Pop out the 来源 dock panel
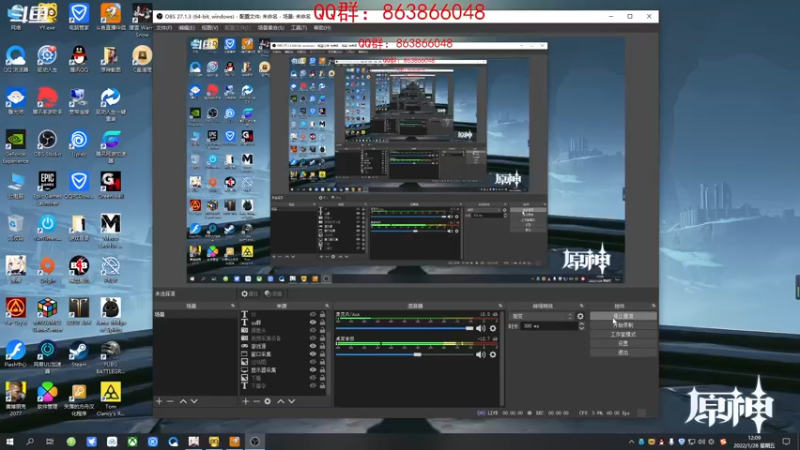The height and width of the screenshot is (450, 800). click(x=327, y=306)
